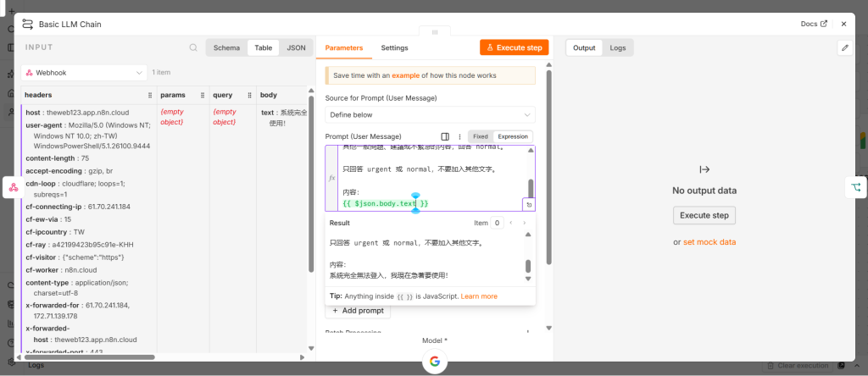Click the expand-editor icon in prompt corner
This screenshot has width=868, height=376.
[x=529, y=205]
